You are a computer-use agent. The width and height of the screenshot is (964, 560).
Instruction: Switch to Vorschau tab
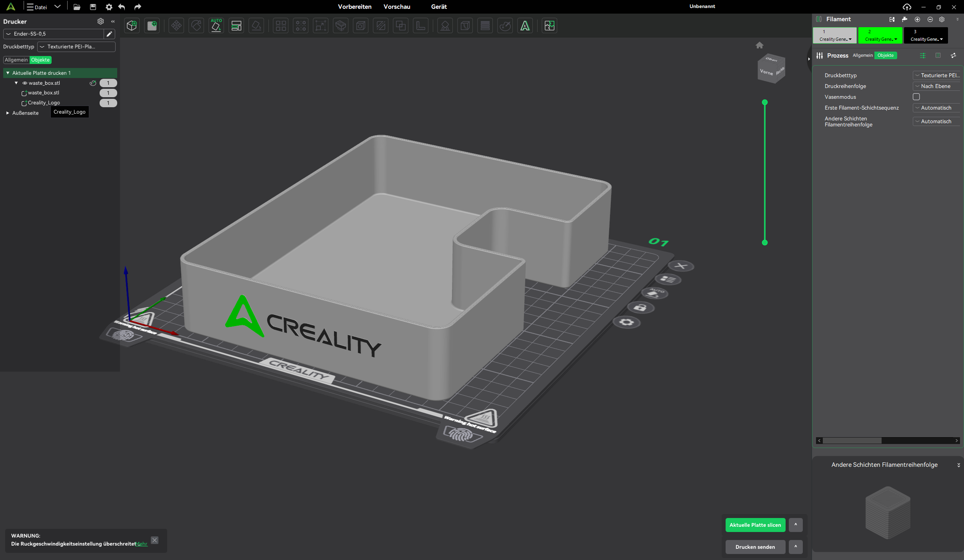(397, 7)
